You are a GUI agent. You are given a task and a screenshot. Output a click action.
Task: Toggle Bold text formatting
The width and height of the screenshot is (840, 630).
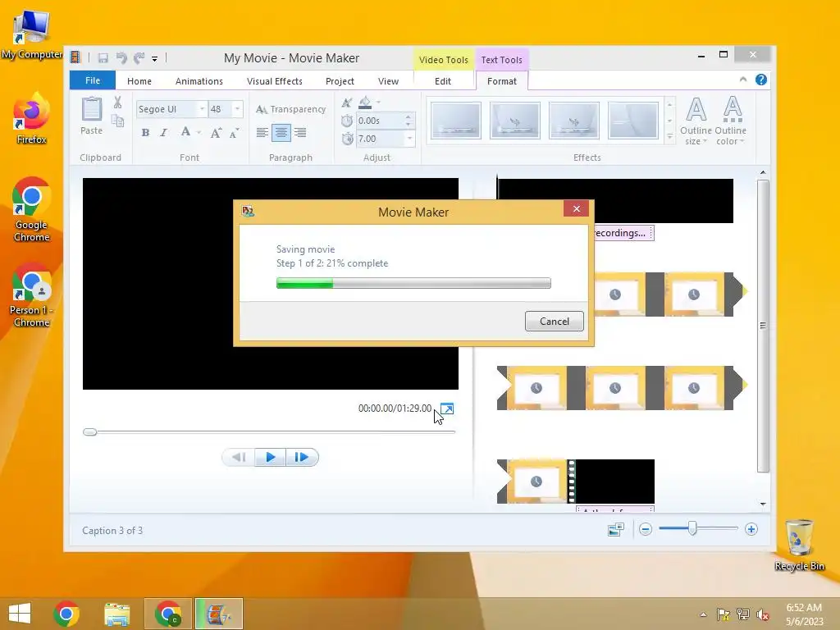145,132
